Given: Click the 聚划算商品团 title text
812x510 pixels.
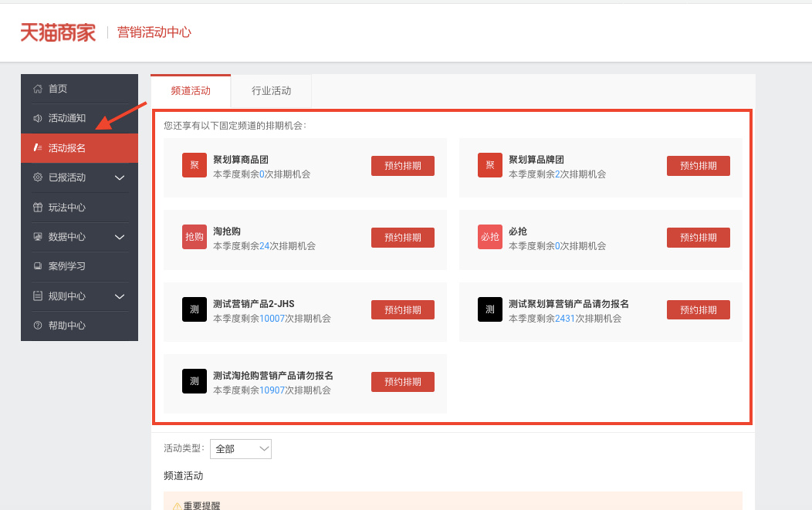Looking at the screenshot, I should (x=240, y=160).
